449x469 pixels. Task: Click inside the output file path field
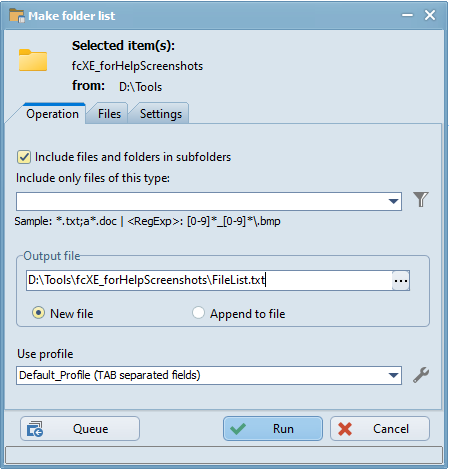pyautogui.click(x=209, y=280)
